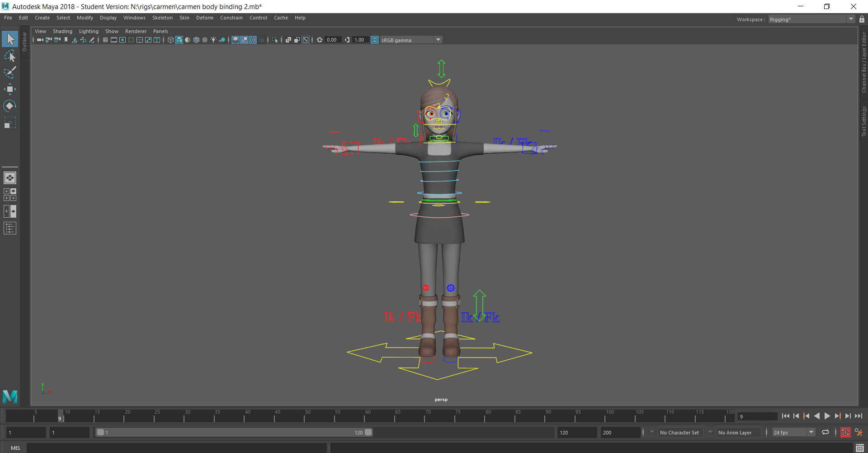Click the four-view layout icon in the toolbox
The height and width of the screenshot is (453, 868).
click(x=10, y=195)
